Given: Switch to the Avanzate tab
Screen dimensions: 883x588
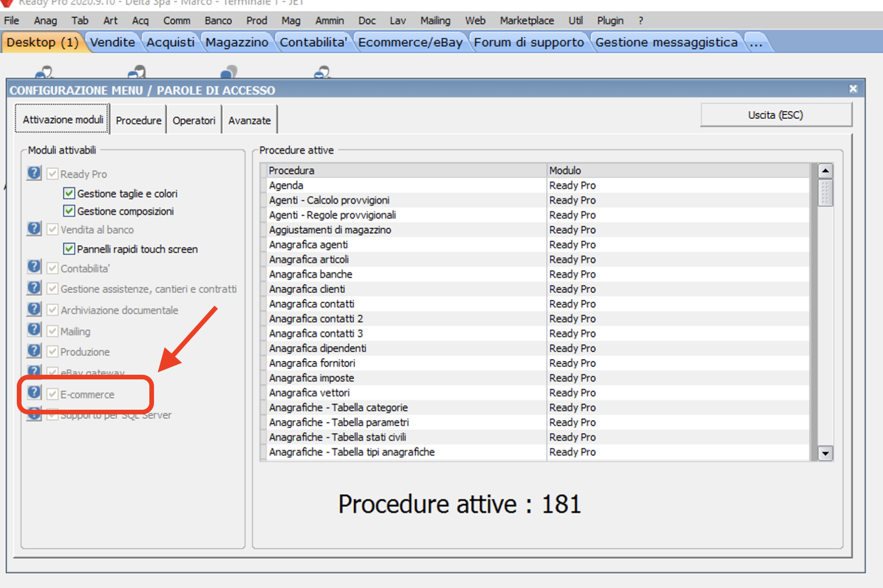Looking at the screenshot, I should pyautogui.click(x=250, y=120).
